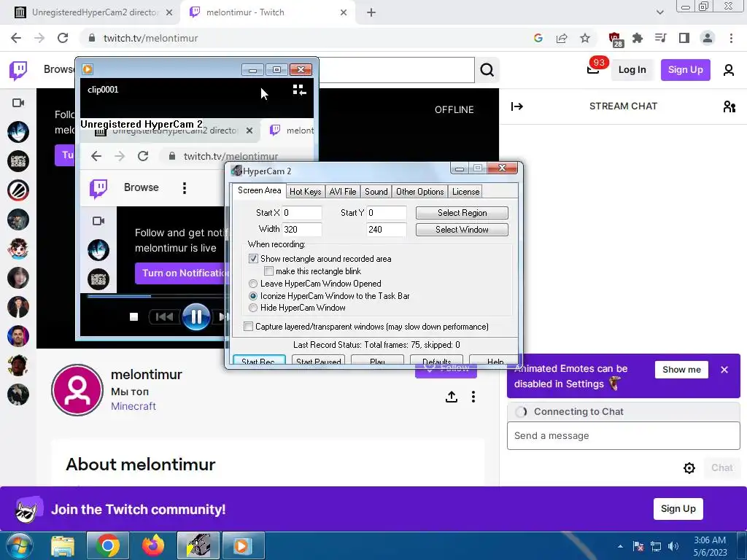Open the Chrome extensions puzzle icon
Screen dimensions: 747x560
[x=638, y=38]
